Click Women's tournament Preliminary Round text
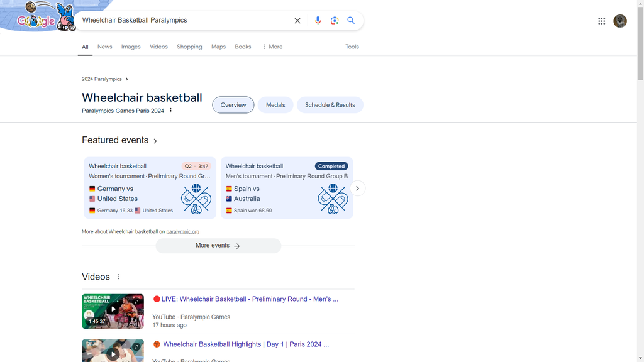 (x=150, y=177)
